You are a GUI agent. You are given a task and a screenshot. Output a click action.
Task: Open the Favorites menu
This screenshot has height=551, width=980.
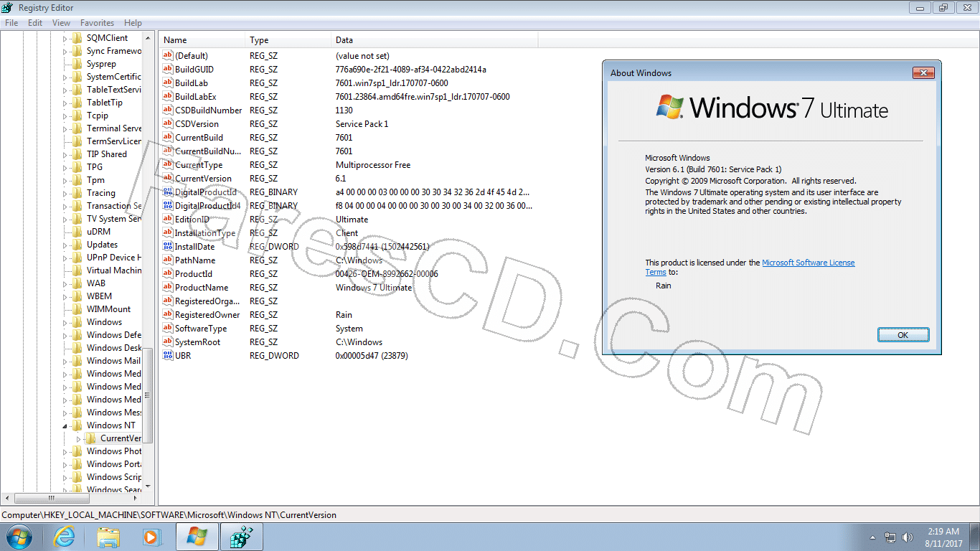click(97, 23)
